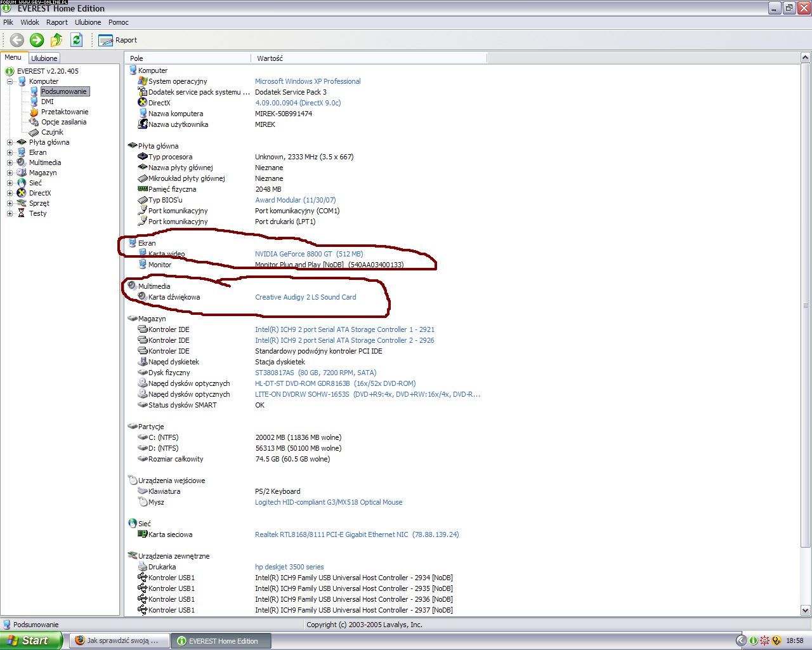812x650 pixels.
Task: Expand the Płyta główna tree node
Action: (10, 142)
